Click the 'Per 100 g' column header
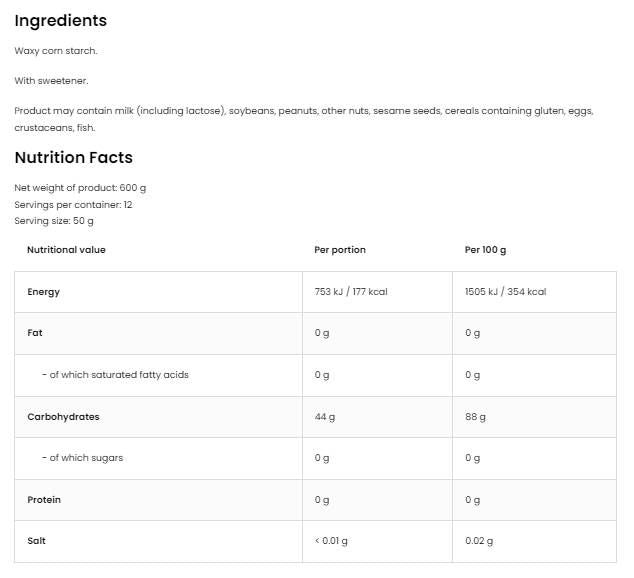Screen dimensions: 634x578 click(x=486, y=250)
